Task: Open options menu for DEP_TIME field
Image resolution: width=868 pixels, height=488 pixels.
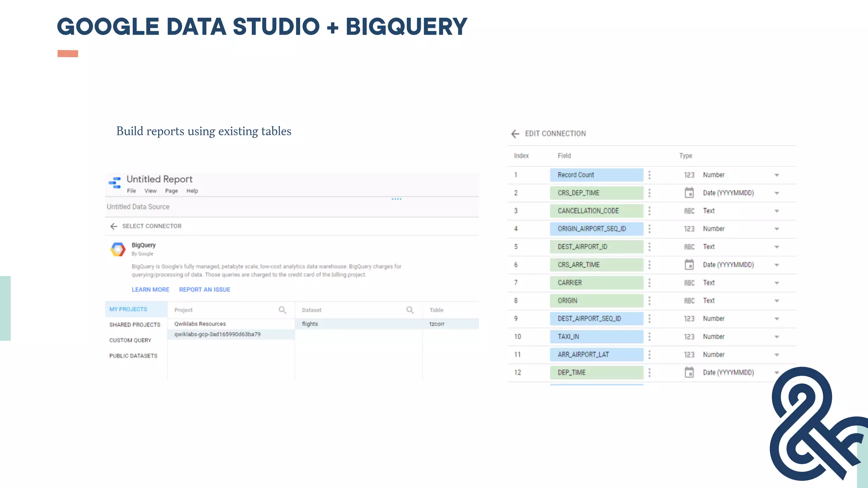Action: [x=649, y=372]
